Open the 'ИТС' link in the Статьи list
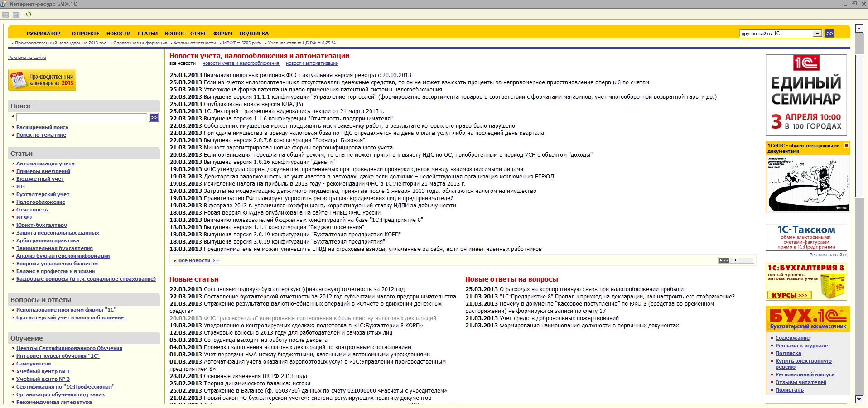The height and width of the screenshot is (408, 868). tap(21, 187)
